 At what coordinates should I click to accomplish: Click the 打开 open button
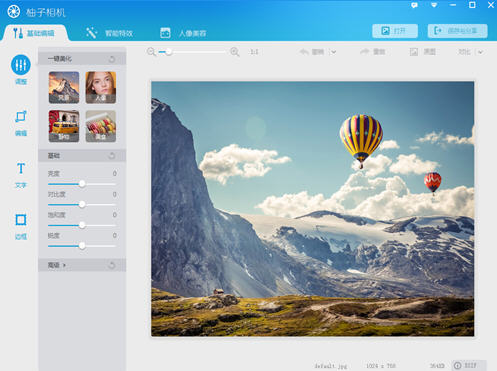pyautogui.click(x=395, y=31)
